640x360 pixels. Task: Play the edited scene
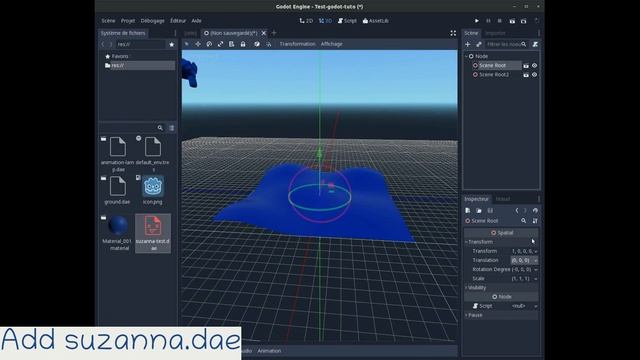512,21
